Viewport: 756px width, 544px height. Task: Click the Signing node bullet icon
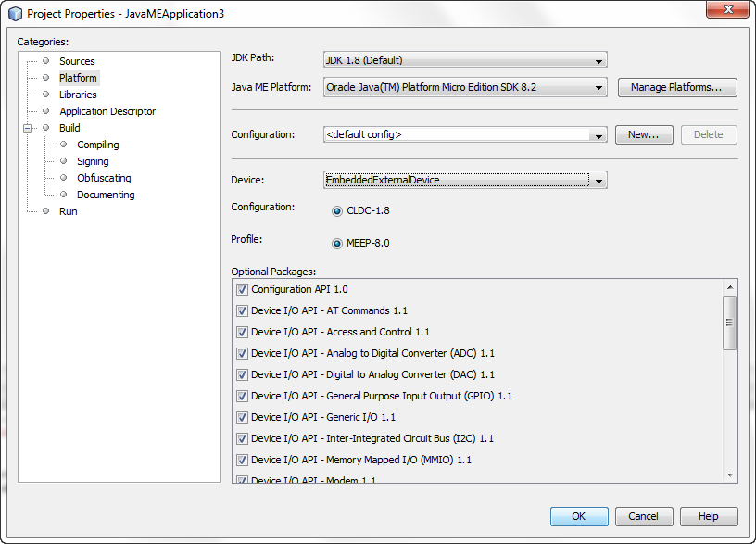click(x=64, y=161)
